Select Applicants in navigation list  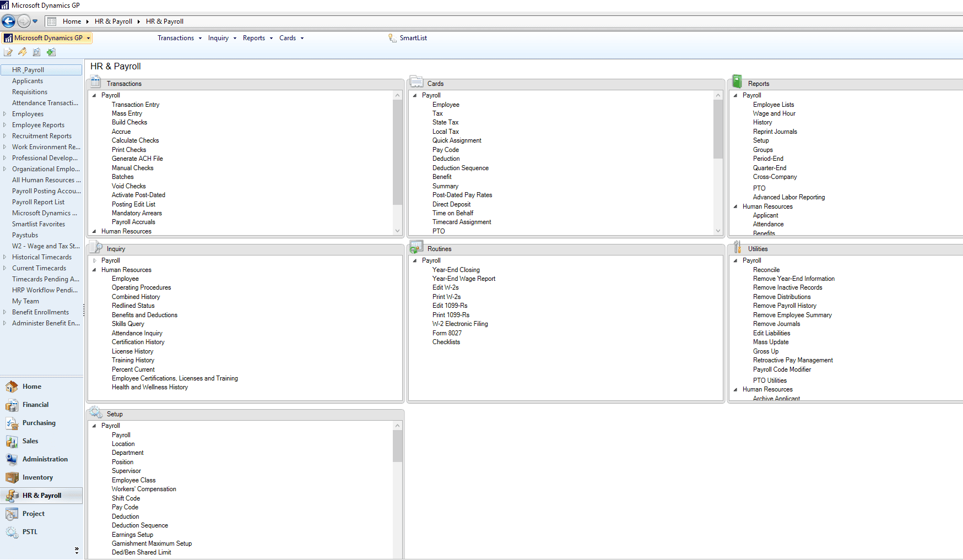click(28, 81)
